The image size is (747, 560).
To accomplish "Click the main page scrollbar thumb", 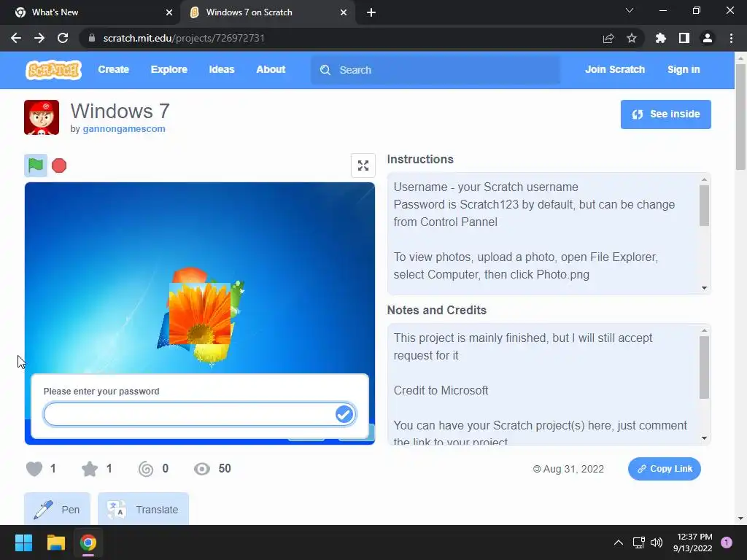I will (740, 117).
